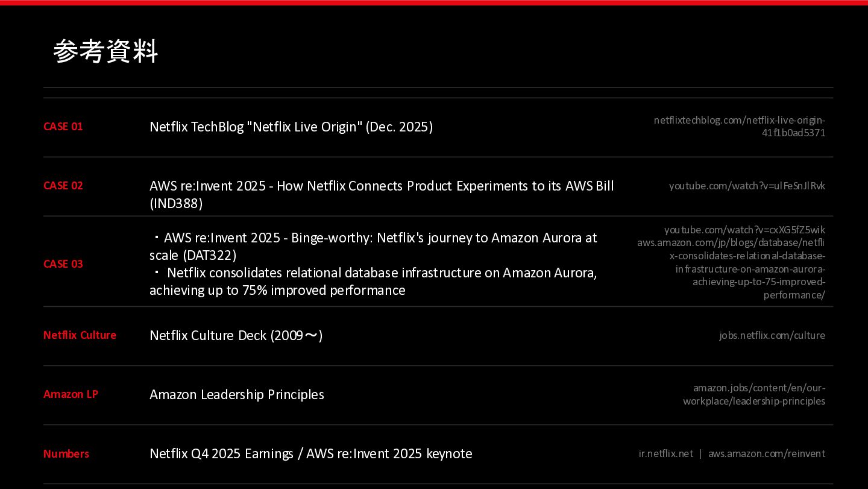The height and width of the screenshot is (489, 868).
Task: Click the Amazon Leadership Principles title text
Action: [x=237, y=394]
